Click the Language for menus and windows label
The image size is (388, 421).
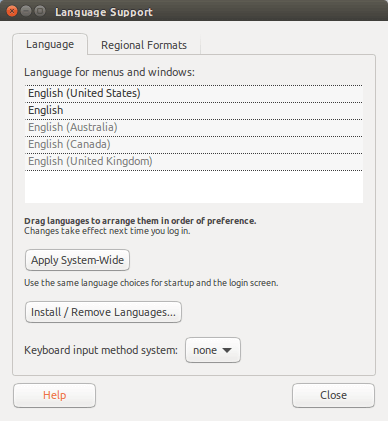click(109, 72)
